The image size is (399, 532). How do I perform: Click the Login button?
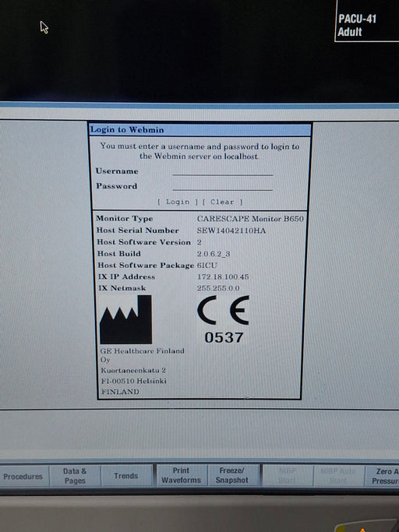[x=178, y=202]
